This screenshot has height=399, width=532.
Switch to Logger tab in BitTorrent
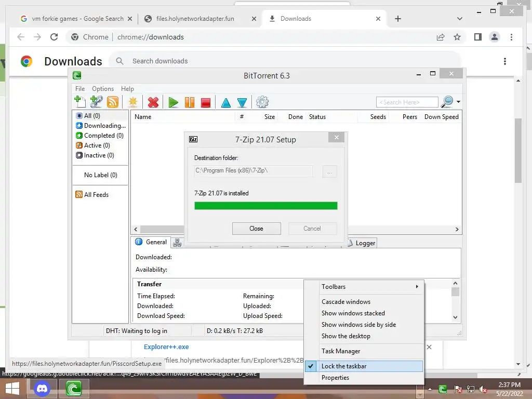tap(362, 243)
